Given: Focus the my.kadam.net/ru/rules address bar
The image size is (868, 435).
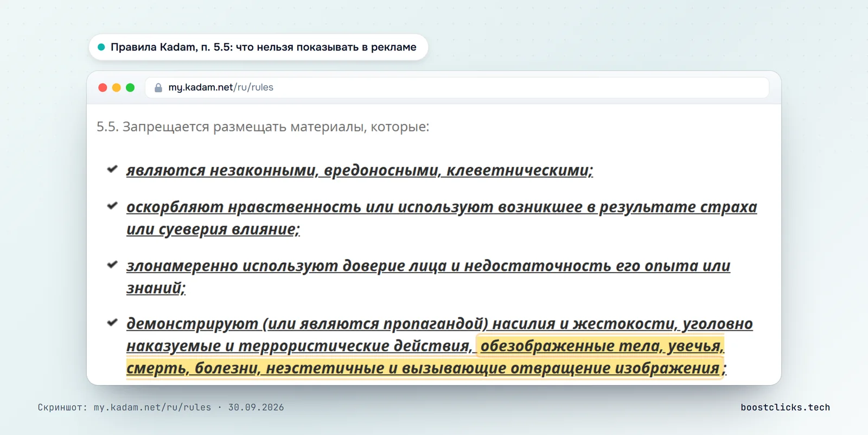Looking at the screenshot, I should click(x=457, y=87).
